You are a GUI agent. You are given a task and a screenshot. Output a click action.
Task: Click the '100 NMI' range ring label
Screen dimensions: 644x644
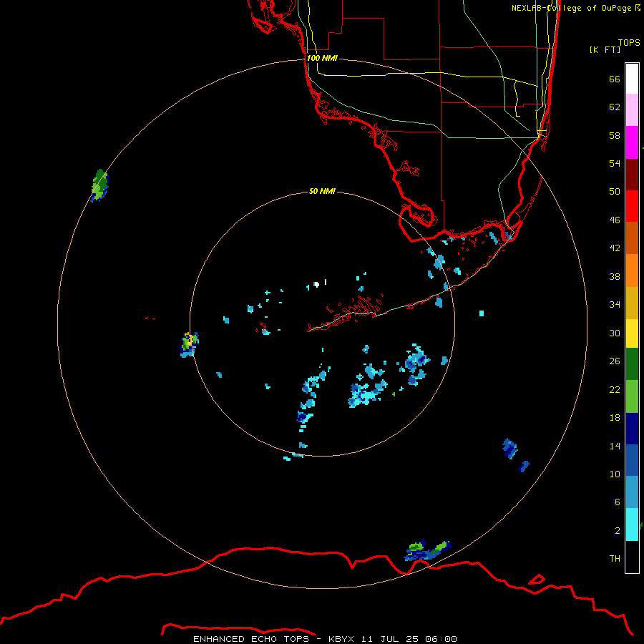[x=322, y=59]
